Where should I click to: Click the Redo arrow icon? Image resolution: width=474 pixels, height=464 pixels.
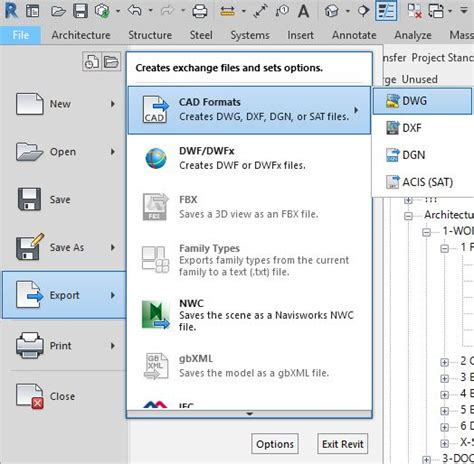(167, 11)
